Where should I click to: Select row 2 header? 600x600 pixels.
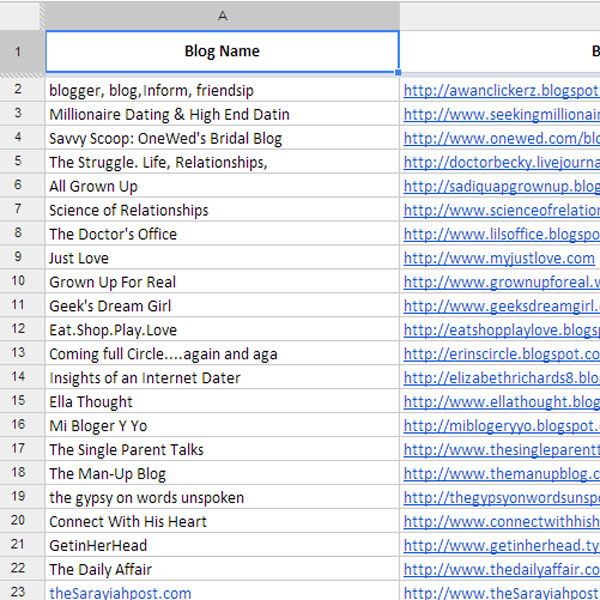[21, 90]
